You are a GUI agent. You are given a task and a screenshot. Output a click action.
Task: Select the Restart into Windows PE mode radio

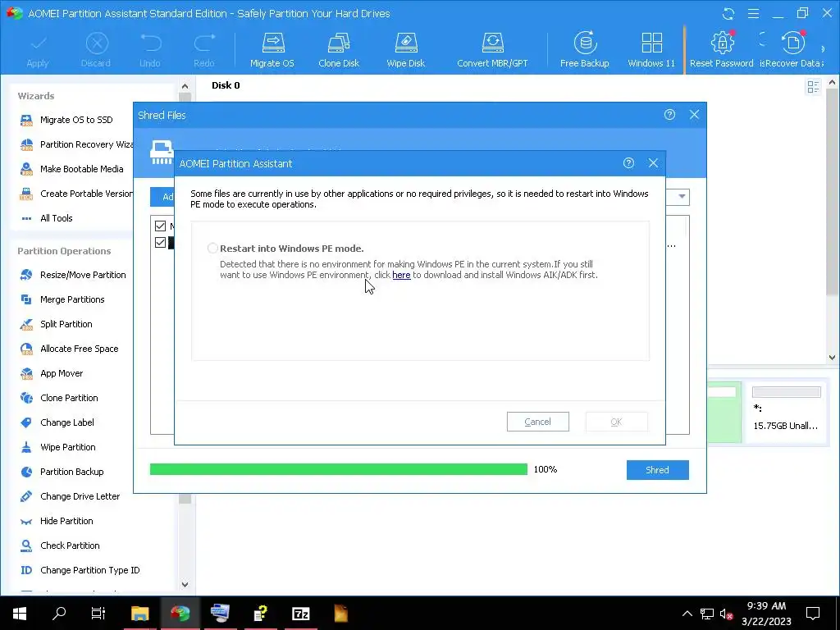212,248
